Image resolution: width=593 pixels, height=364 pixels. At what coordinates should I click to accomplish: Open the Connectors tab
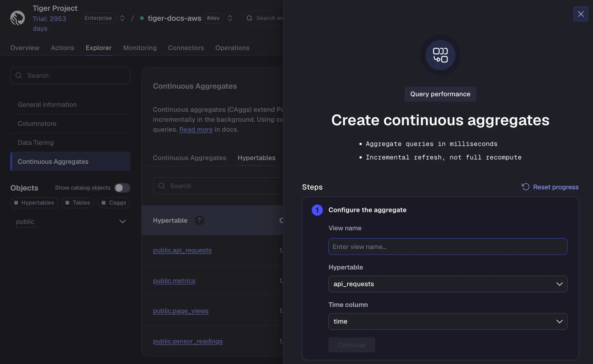(186, 48)
